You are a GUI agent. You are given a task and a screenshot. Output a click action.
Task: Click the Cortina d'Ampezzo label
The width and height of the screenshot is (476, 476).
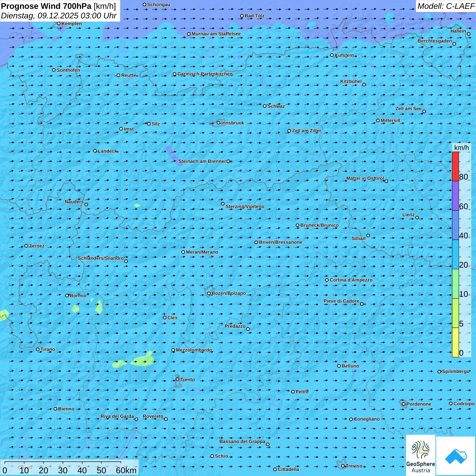point(351,280)
